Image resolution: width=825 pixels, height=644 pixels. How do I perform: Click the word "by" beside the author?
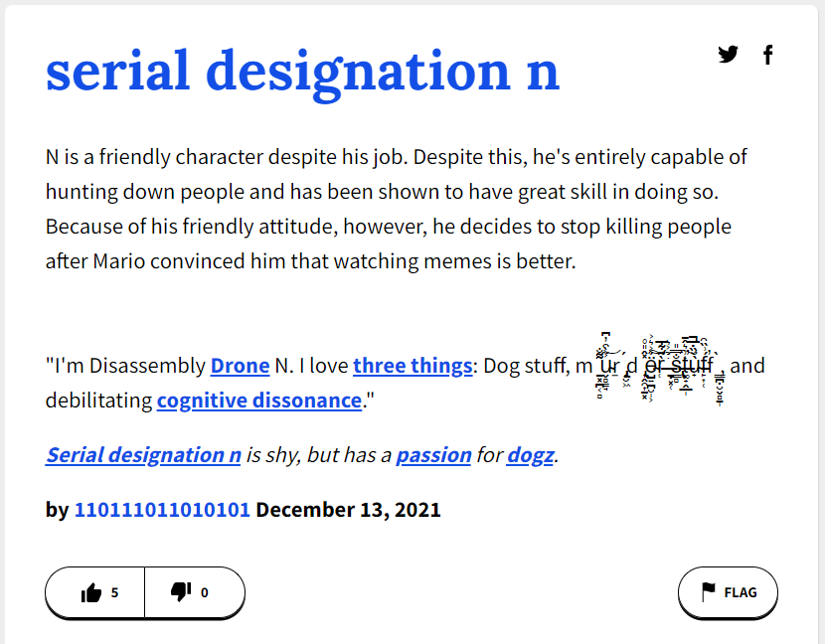(55, 509)
